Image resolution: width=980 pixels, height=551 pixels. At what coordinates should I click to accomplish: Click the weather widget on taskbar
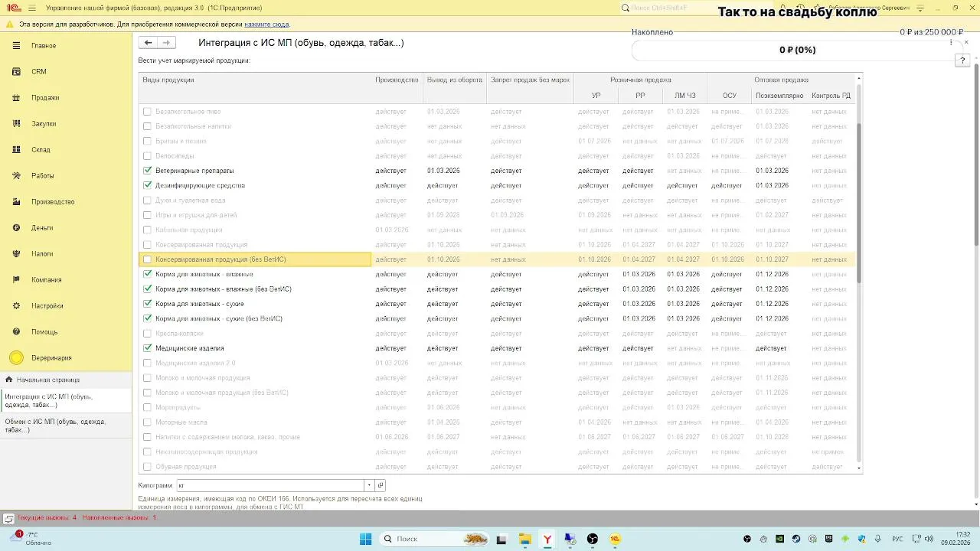pyautogui.click(x=31, y=539)
